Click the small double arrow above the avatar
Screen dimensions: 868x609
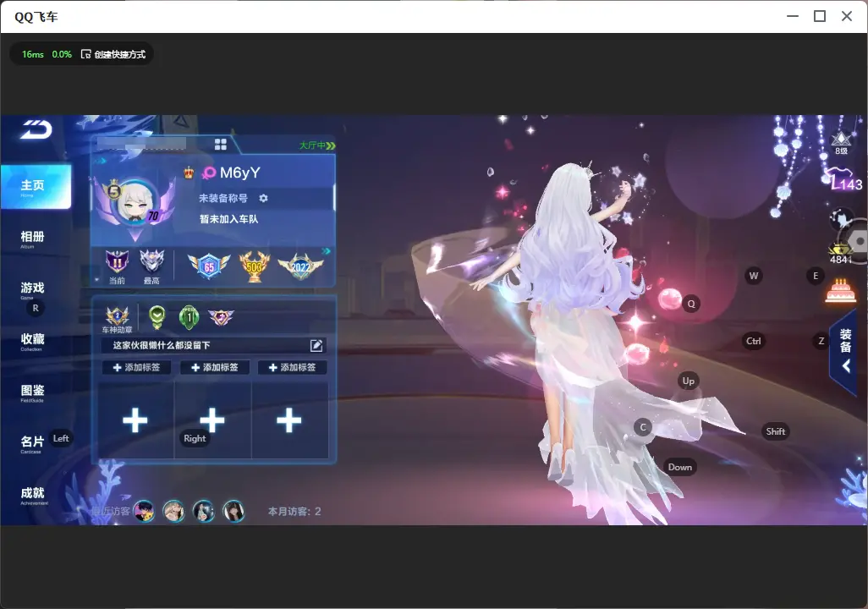[100, 161]
